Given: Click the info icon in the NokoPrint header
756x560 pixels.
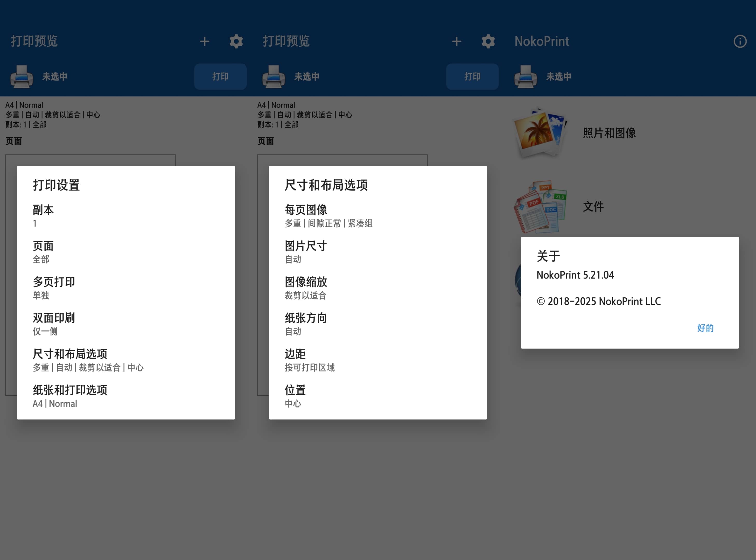Looking at the screenshot, I should coord(740,41).
